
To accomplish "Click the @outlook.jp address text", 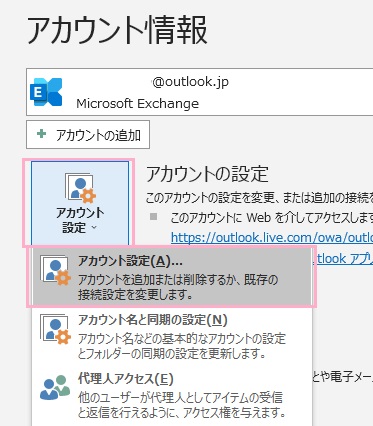I will (x=191, y=82).
